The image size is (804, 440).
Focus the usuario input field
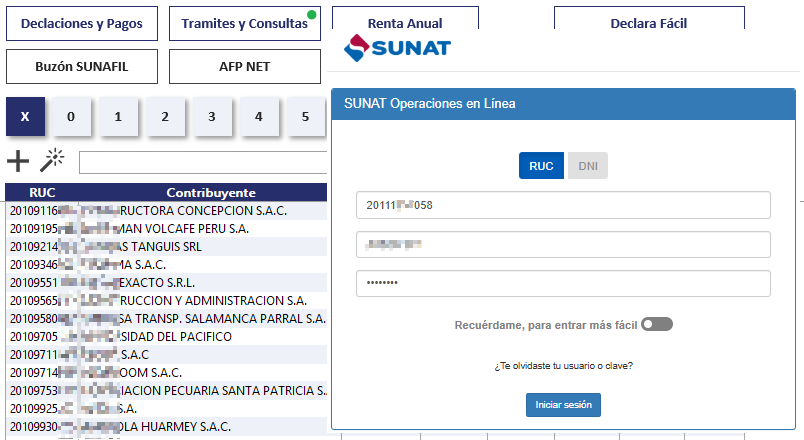563,245
